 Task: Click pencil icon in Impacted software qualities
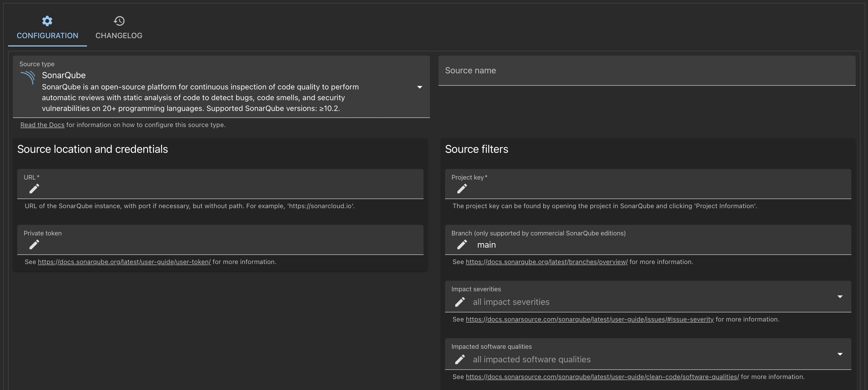coord(459,359)
